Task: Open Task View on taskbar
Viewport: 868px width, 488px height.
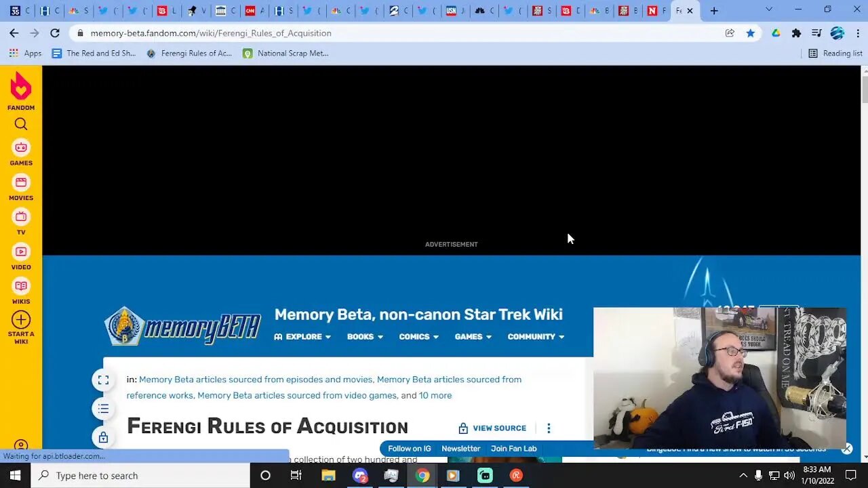Action: pyautogui.click(x=296, y=475)
